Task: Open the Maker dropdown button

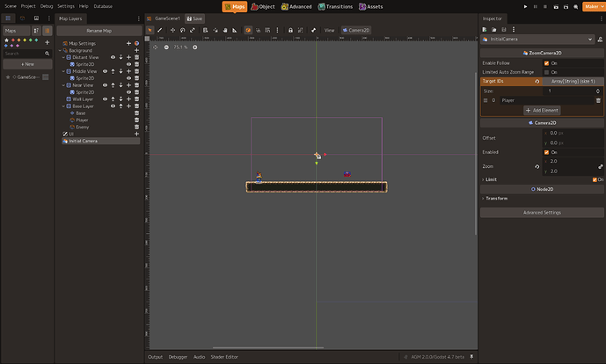Action: (594, 6)
